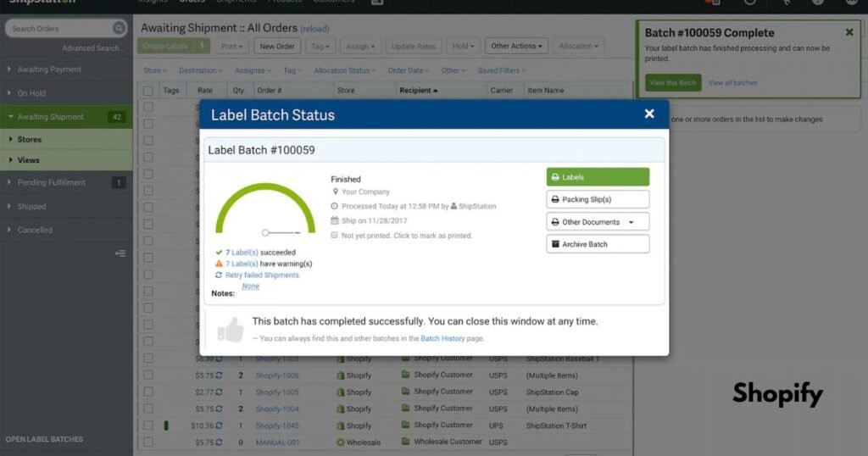
Task: Sort the table by Rate column
Action: [205, 90]
